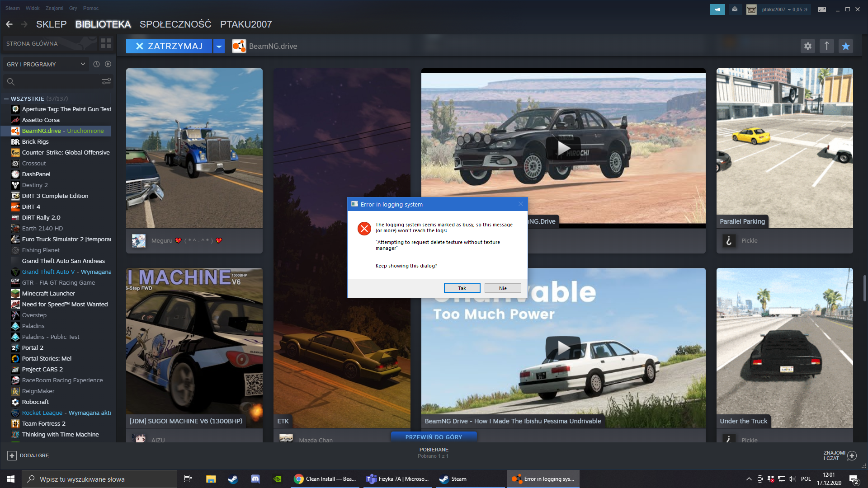Open NVIDIA icon on taskbar
The width and height of the screenshot is (868, 488).
tap(278, 479)
